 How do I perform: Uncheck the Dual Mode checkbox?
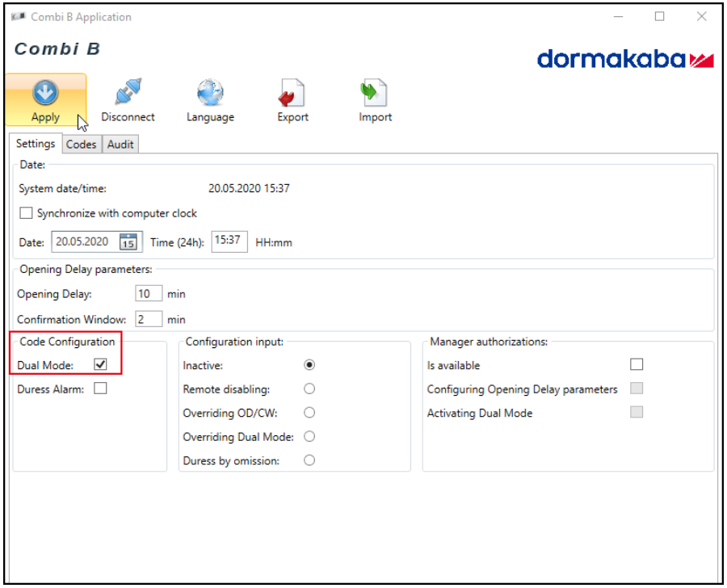pyautogui.click(x=100, y=365)
